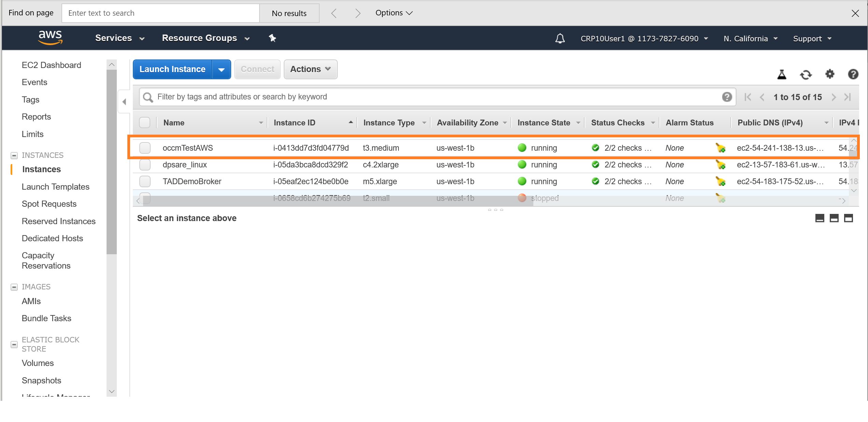868x422 pixels.
Task: Open EC2 console preferences gear
Action: [x=829, y=74]
